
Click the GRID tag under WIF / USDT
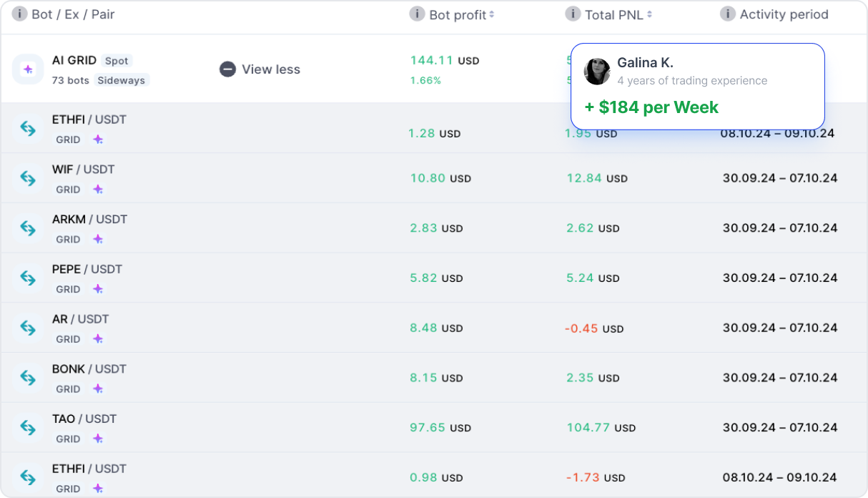tap(68, 190)
